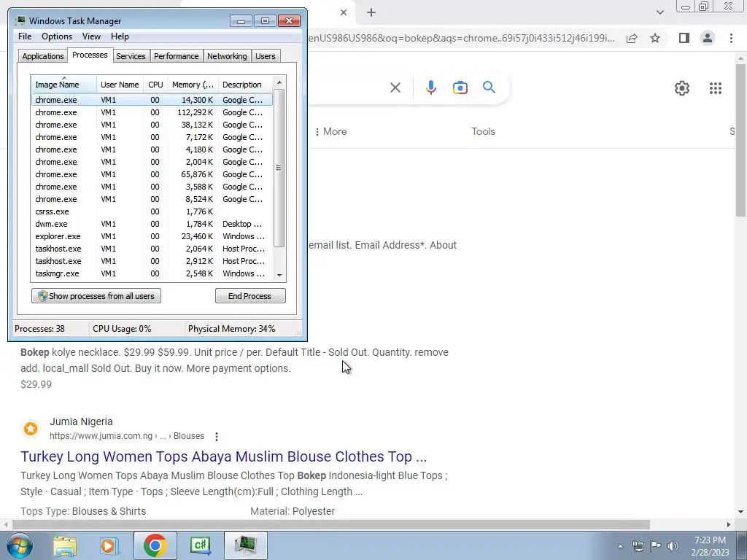
Task: Select the dwm.exe process row
Action: (152, 224)
